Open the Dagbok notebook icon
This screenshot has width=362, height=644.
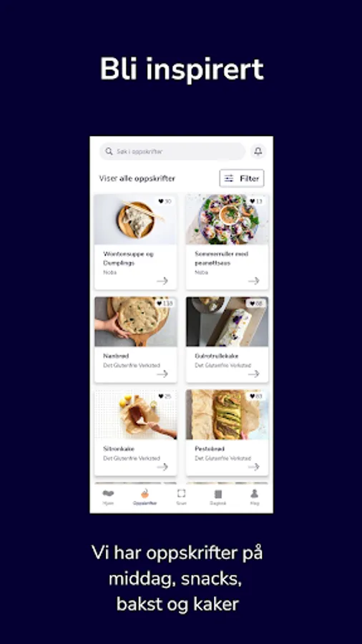[x=218, y=494]
